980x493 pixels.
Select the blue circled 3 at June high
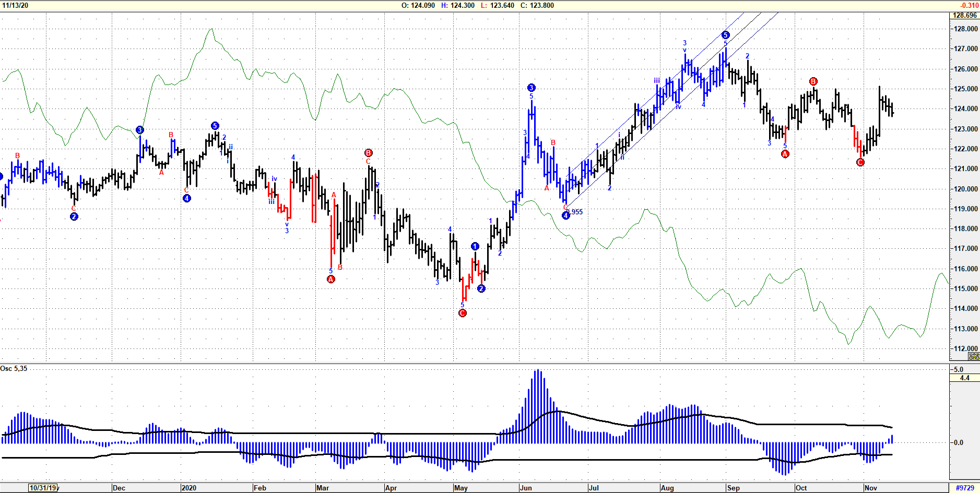tap(531, 88)
